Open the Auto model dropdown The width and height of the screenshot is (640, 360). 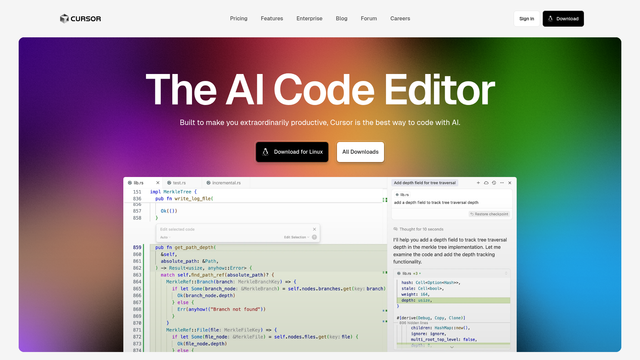165,237
